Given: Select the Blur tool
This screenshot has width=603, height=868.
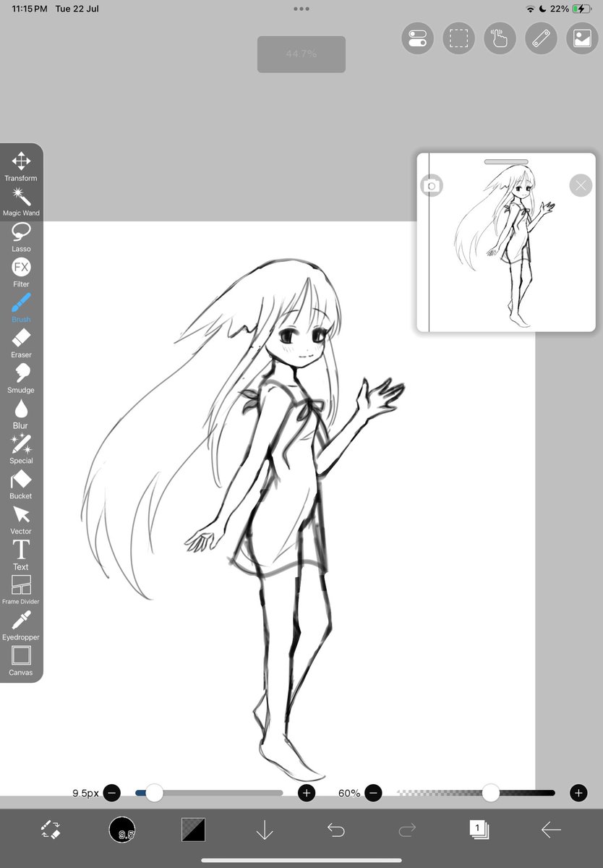Looking at the screenshot, I should (x=21, y=414).
